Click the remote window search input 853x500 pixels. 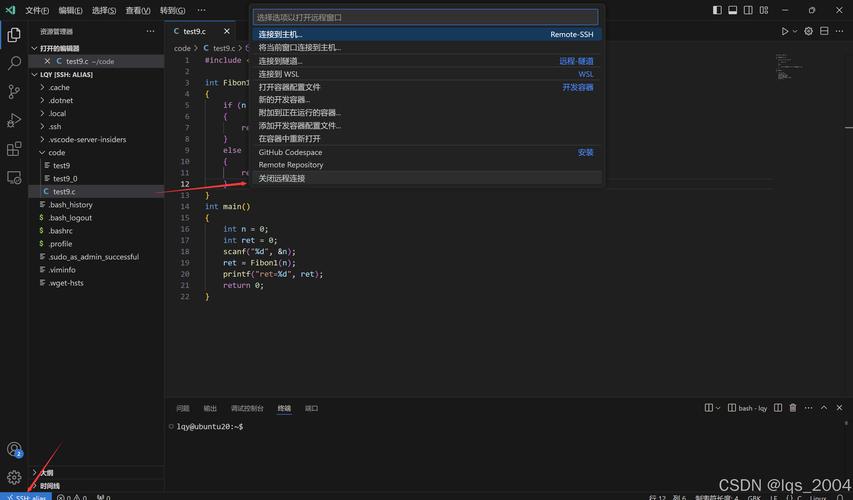(x=425, y=17)
